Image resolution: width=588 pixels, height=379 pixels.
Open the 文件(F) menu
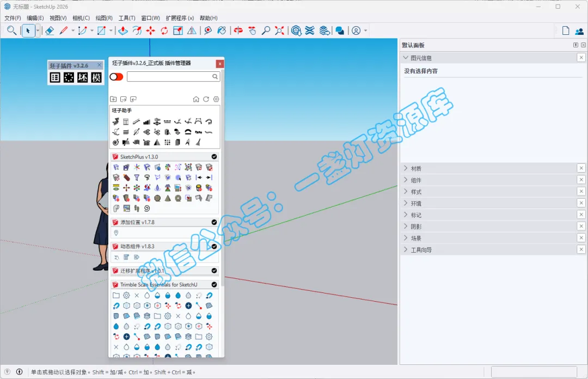pyautogui.click(x=13, y=18)
